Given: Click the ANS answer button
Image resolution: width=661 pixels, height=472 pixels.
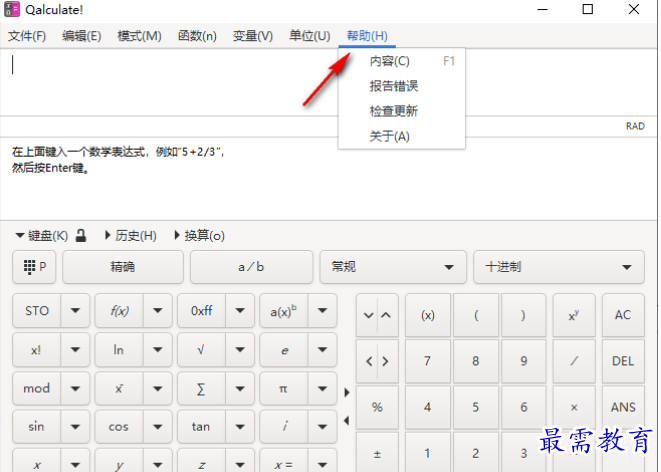Looking at the screenshot, I should (x=623, y=407).
